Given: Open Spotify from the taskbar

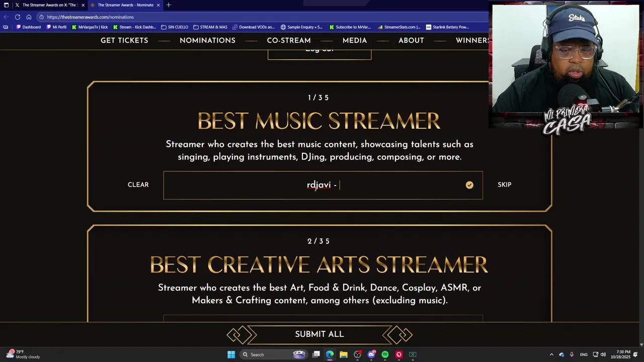Looking at the screenshot, I should pos(385,354).
